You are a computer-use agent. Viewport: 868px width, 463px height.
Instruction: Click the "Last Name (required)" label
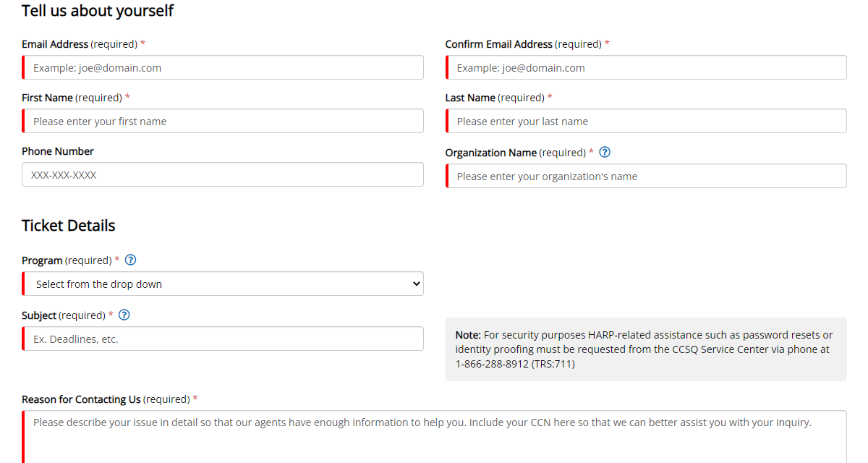(495, 98)
